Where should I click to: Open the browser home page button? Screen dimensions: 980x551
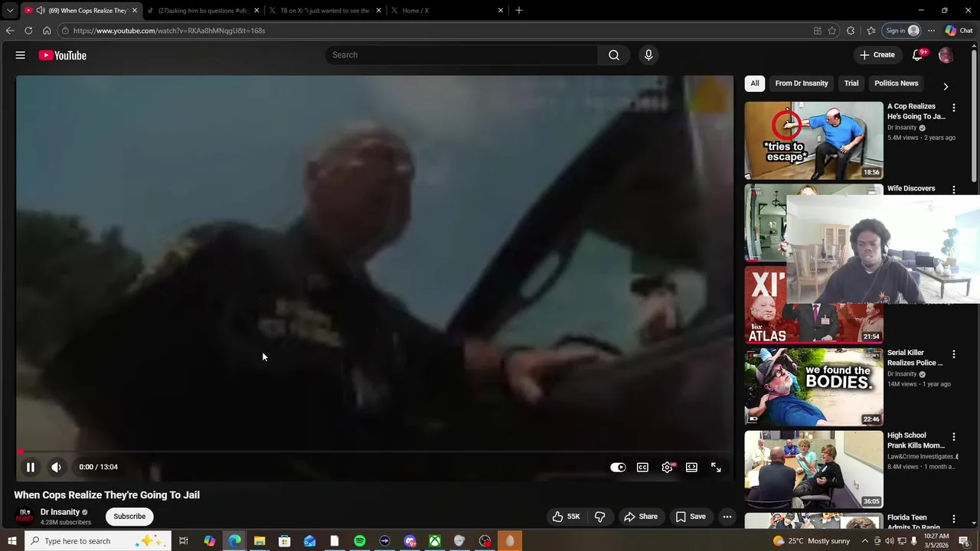coord(47,31)
